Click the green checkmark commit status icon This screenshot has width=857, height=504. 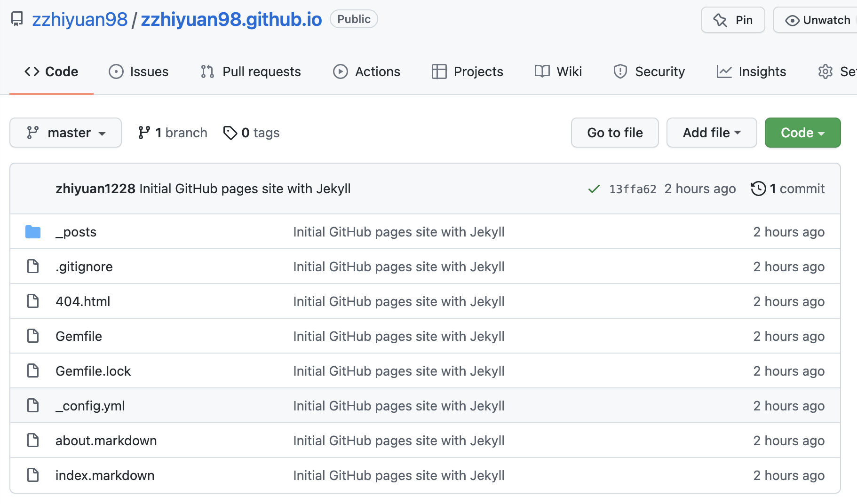coord(594,189)
